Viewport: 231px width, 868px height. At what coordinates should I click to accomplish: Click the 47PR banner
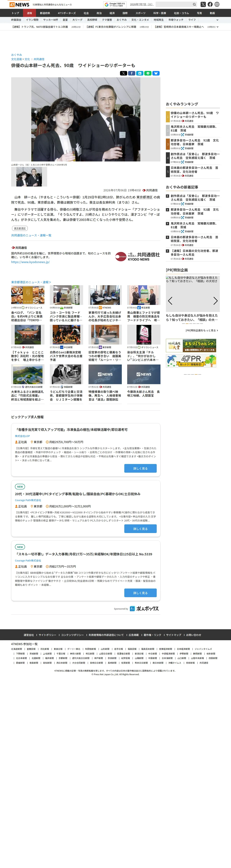point(191,361)
